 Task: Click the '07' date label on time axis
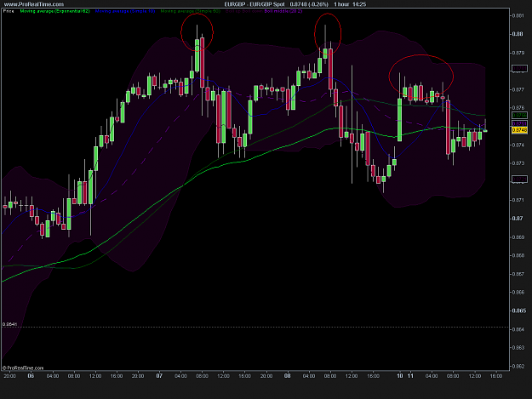[159, 376]
